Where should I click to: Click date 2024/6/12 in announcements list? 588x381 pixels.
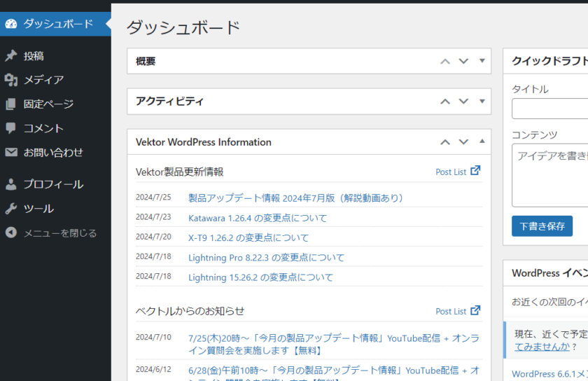(x=153, y=369)
